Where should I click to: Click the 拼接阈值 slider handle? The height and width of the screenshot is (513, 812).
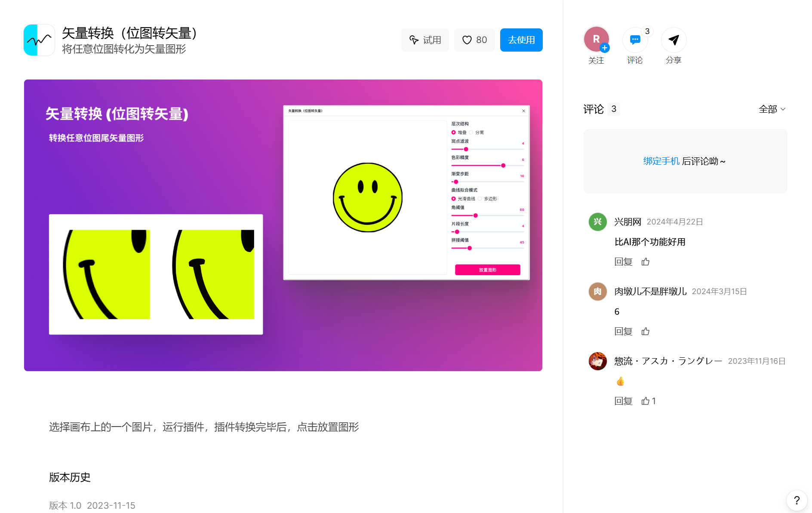coord(470,248)
